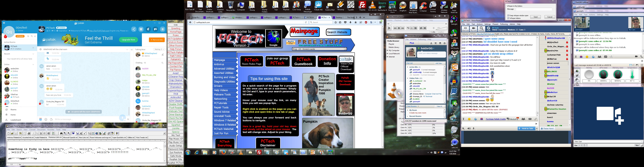The width and height of the screenshot is (644, 167).
Task: Click the shopping cart icon in Paltalk Messenger
Action: [x=436, y=43]
